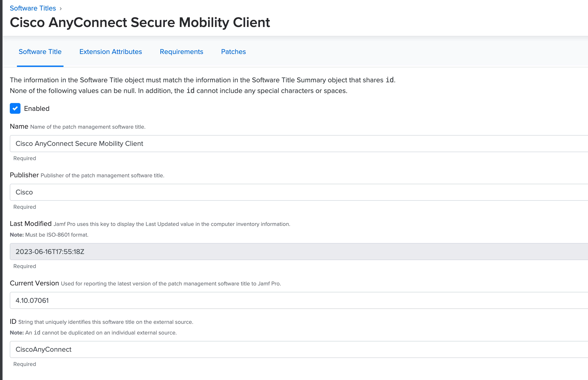Click the 'Publisher of the patch management software title' description
The height and width of the screenshot is (380, 588).
pyautogui.click(x=102, y=176)
